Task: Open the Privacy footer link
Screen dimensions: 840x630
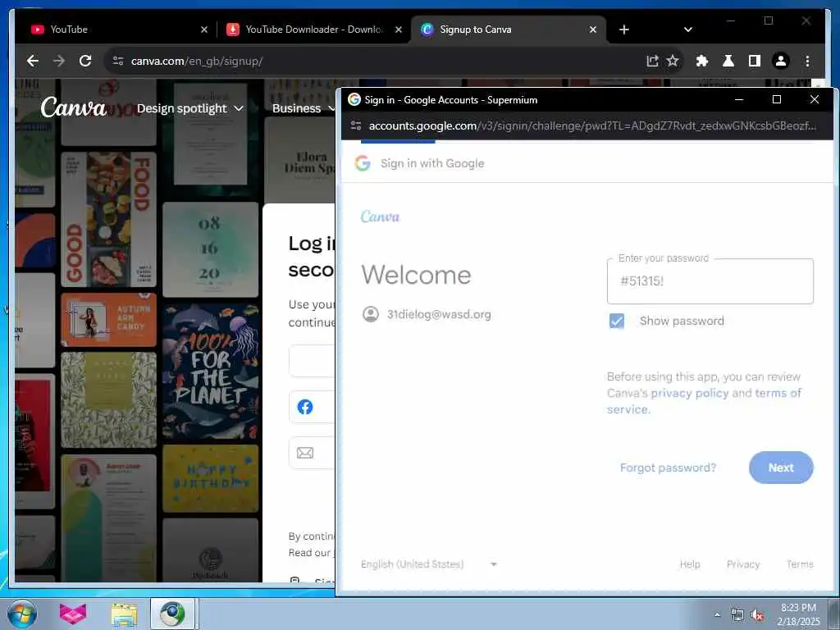Action: pos(743,564)
